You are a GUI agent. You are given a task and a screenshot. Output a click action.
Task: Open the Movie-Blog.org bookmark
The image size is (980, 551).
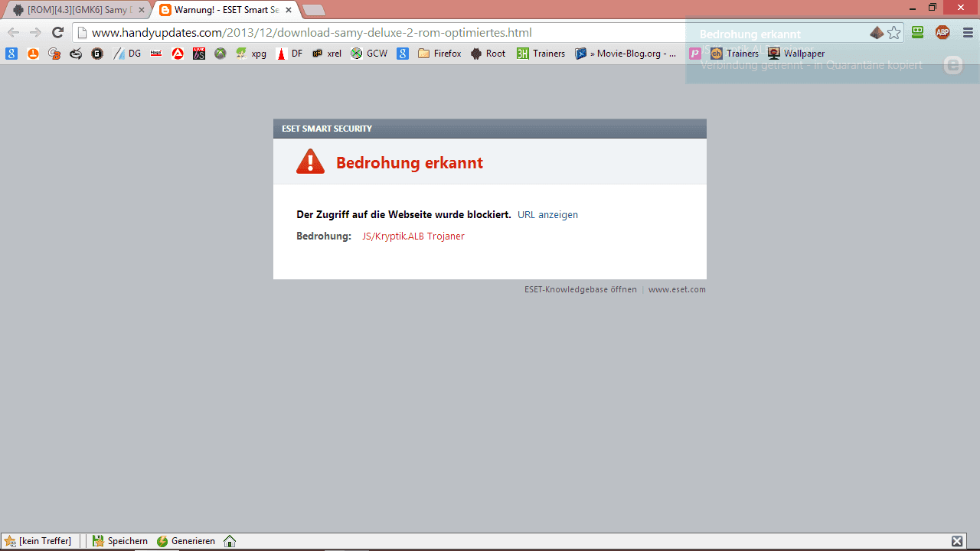(x=626, y=54)
